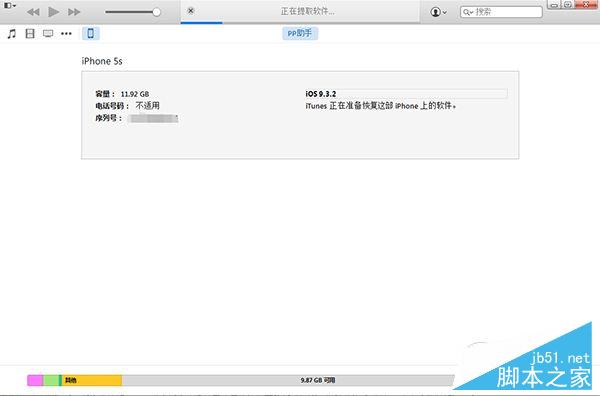The width and height of the screenshot is (600, 396).
Task: Start playback with the play button
Action: click(x=54, y=12)
